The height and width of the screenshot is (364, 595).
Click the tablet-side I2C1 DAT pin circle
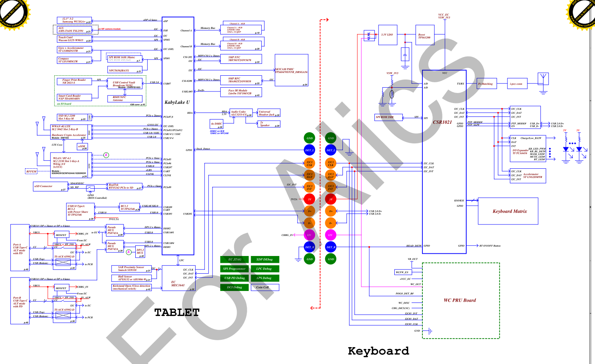(x=309, y=175)
